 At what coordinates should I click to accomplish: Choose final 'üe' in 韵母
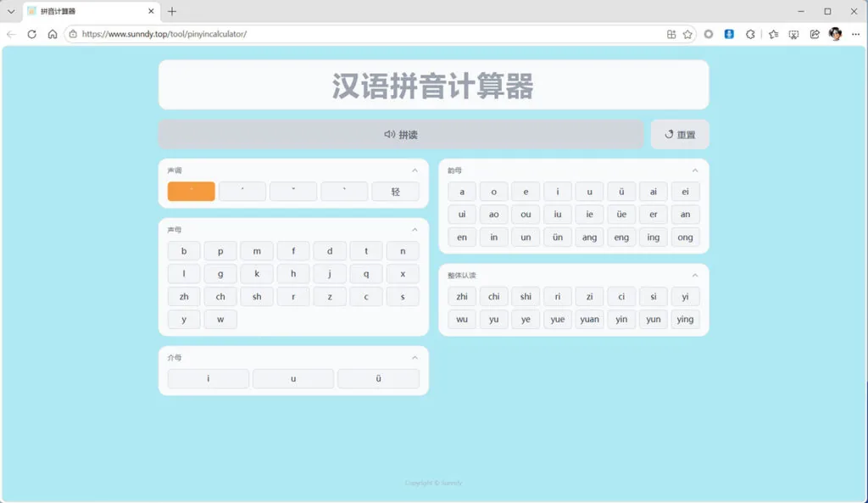[621, 215]
